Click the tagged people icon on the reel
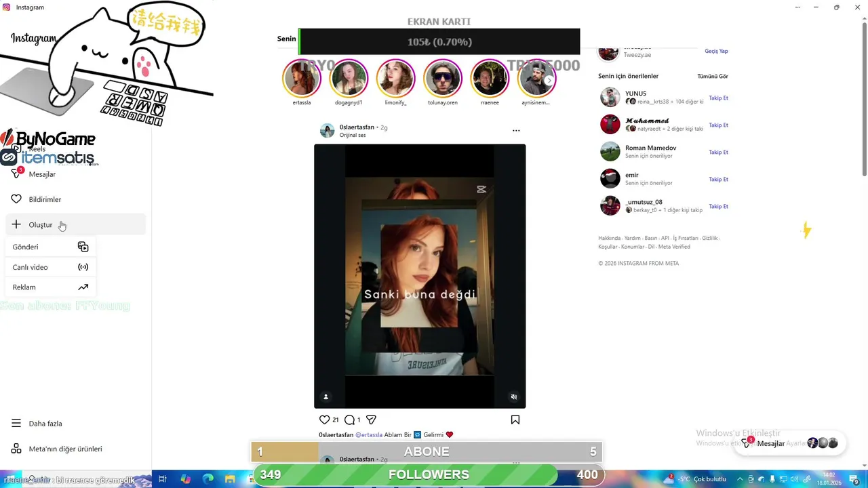Viewport: 868px width, 488px height. 325,396
